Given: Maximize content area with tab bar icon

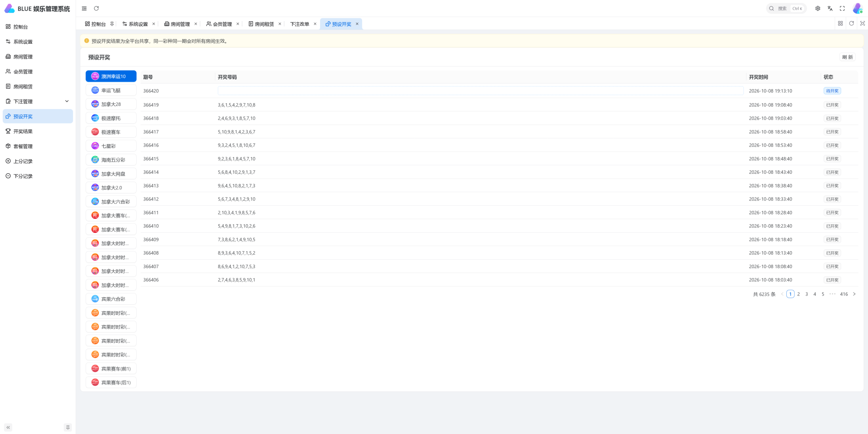Looking at the screenshot, I should click(x=863, y=23).
